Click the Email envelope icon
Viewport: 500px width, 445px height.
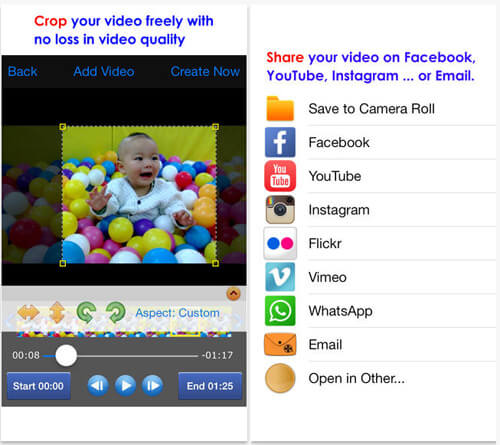[280, 344]
